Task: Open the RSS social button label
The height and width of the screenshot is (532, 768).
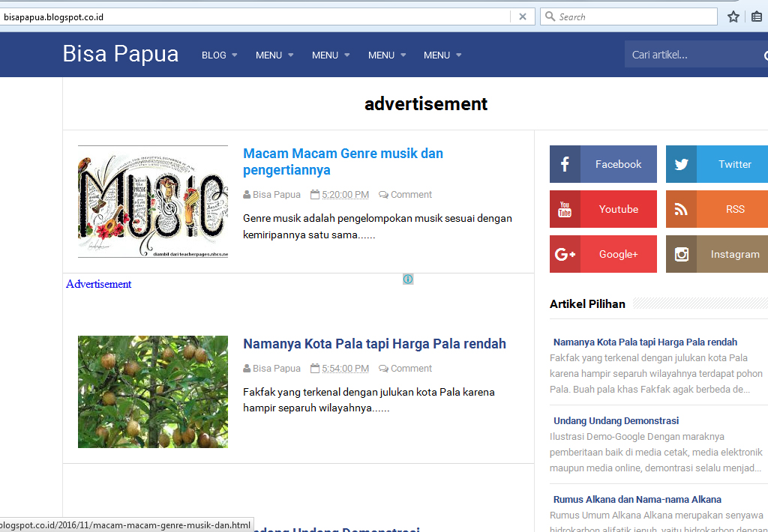Action: click(x=735, y=210)
